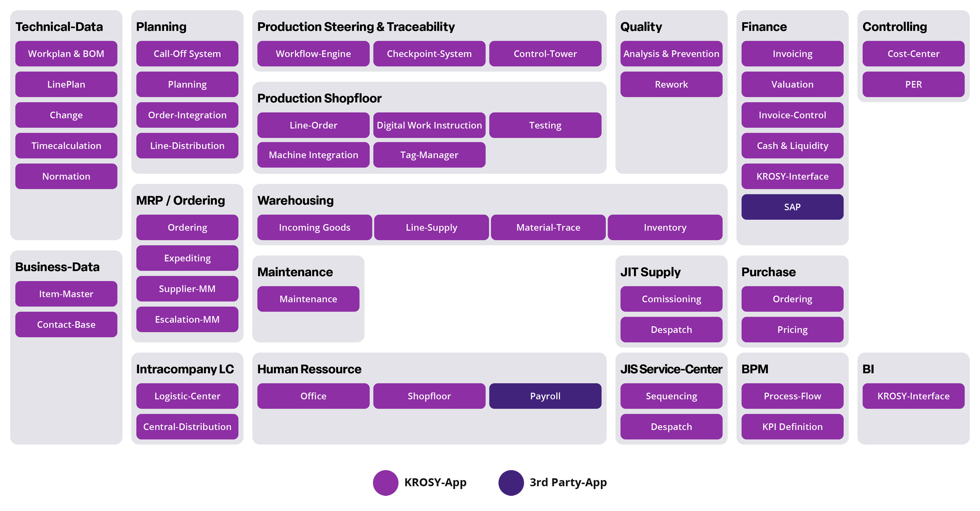980x511 pixels.
Task: Open KROSY-Interface under BI
Action: click(x=913, y=396)
